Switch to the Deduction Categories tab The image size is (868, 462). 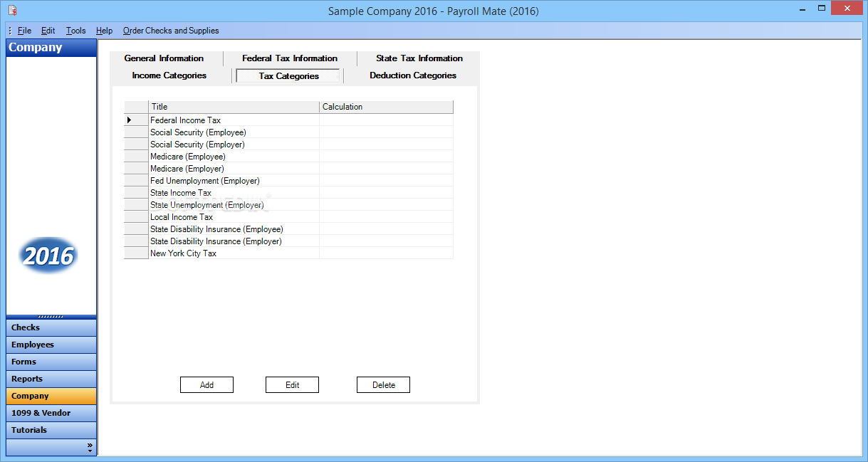click(x=413, y=75)
